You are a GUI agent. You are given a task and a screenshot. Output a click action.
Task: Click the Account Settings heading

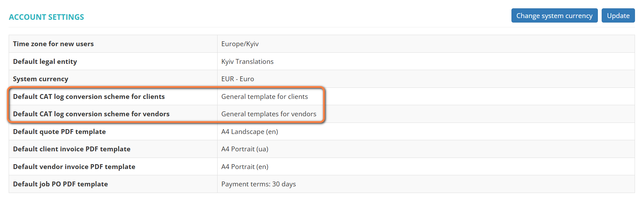tap(46, 17)
